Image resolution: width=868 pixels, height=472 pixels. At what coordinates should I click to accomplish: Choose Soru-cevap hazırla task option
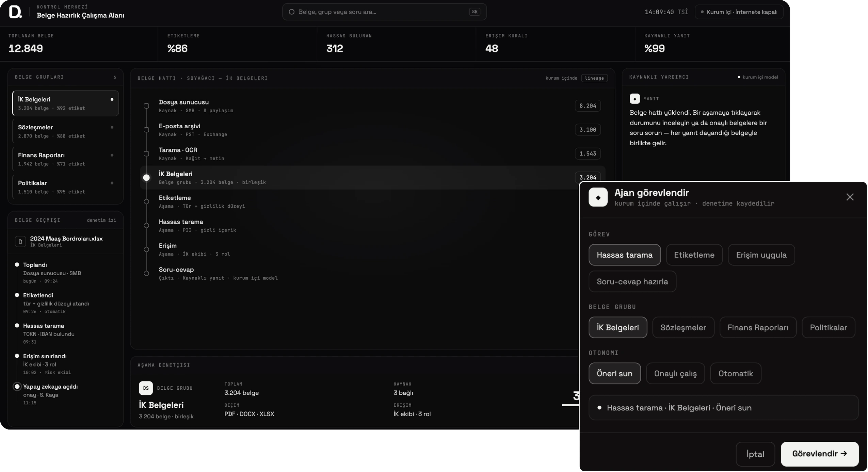[632, 281]
